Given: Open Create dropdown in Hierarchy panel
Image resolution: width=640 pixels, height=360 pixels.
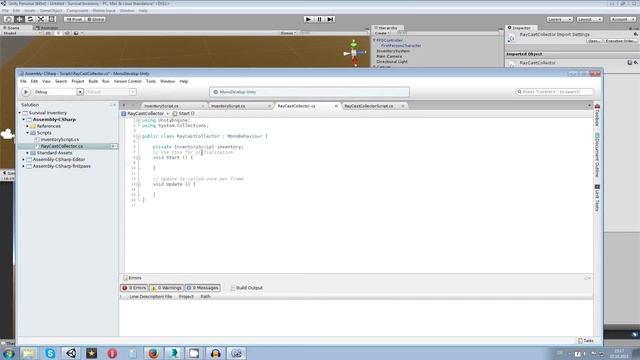Looking at the screenshot, I should [382, 33].
